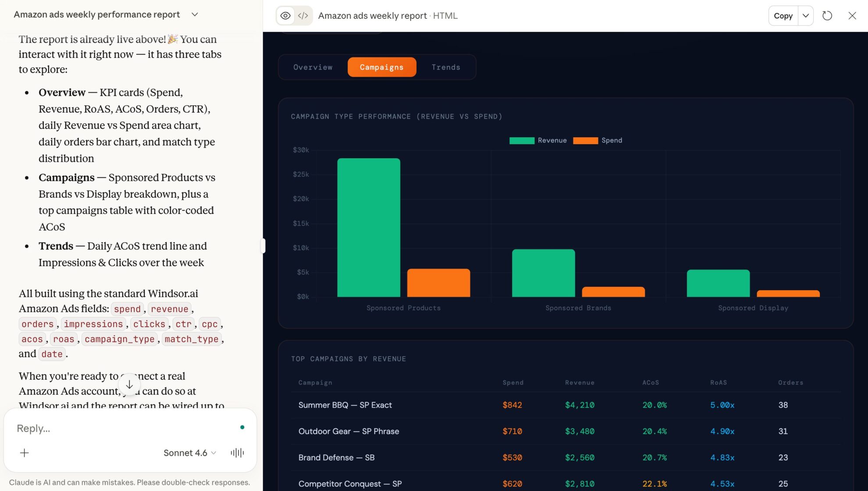Toggle the Spend legend swatch
Image resolution: width=868 pixels, height=491 pixels.
pos(585,140)
